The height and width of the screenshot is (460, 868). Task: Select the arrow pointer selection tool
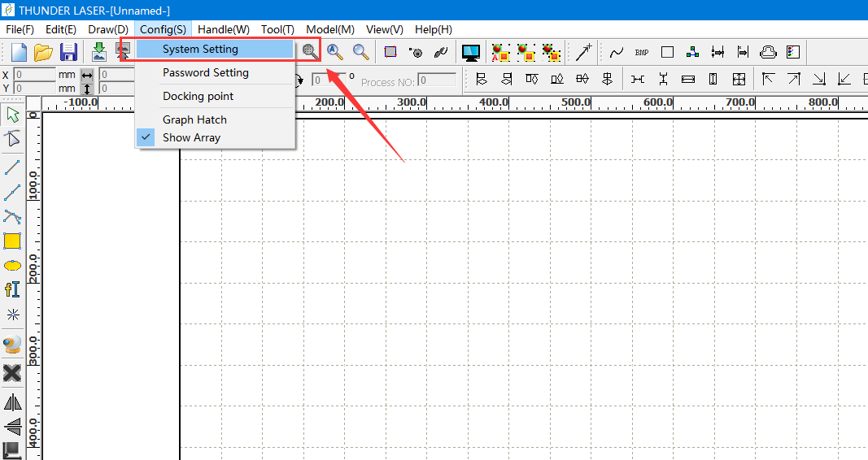click(13, 115)
